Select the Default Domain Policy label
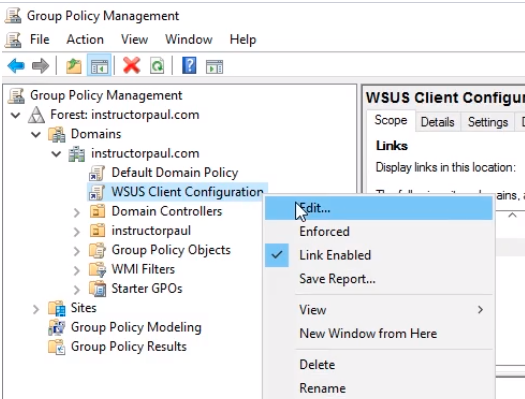The width and height of the screenshot is (525, 399). coord(175,173)
